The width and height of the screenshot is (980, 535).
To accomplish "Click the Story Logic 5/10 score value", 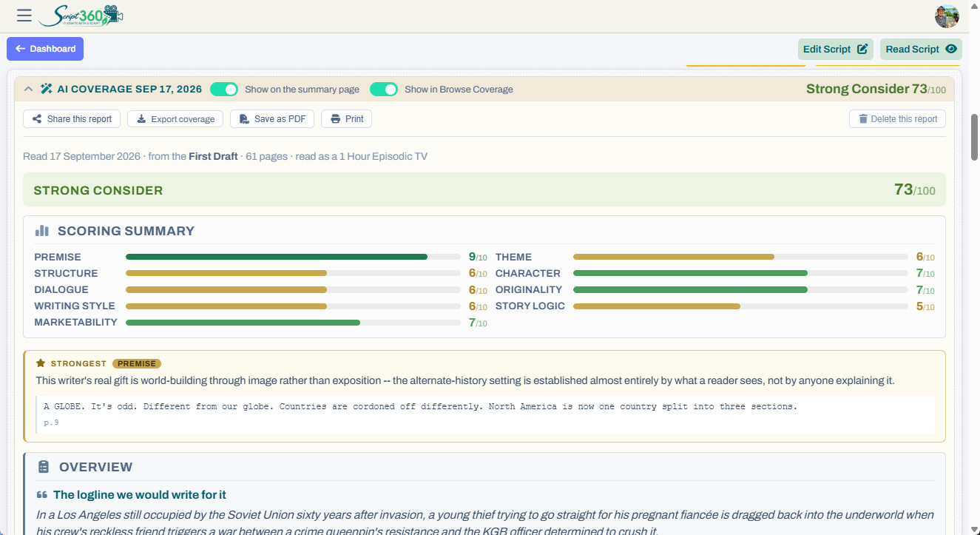I will pos(925,306).
